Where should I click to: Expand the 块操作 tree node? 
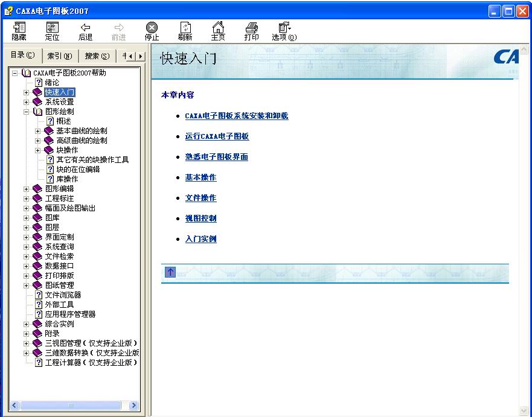pos(37,150)
